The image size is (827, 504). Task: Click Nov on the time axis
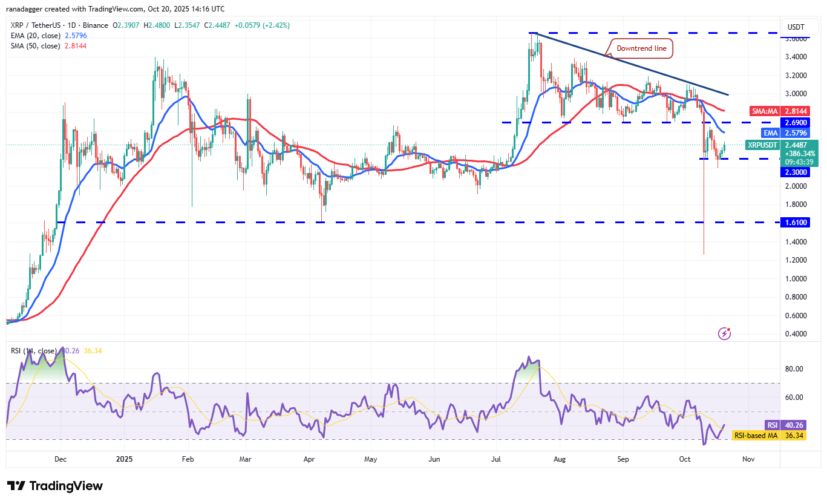click(x=748, y=459)
